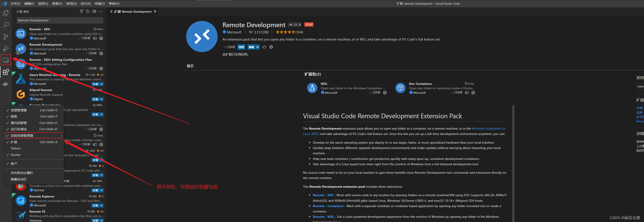Click the Gitpod Remote extension logo
Screen dimensions: 644x222
[21, 94]
